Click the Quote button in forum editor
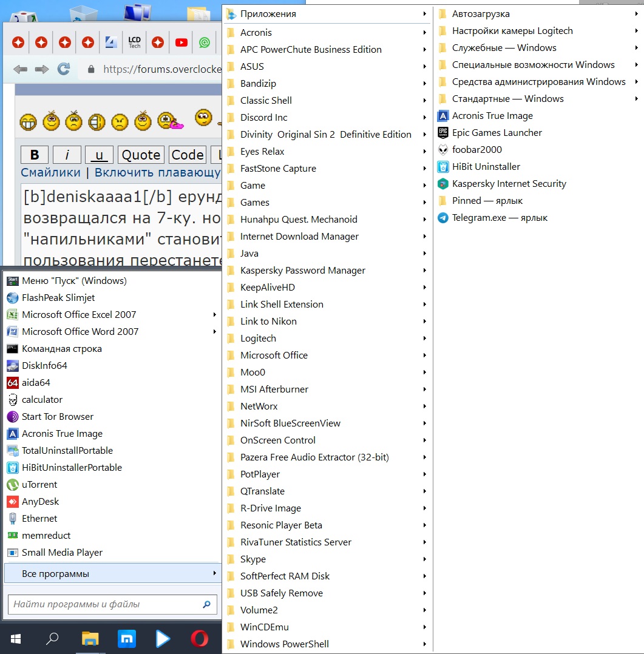This screenshot has height=654, width=644. click(141, 155)
